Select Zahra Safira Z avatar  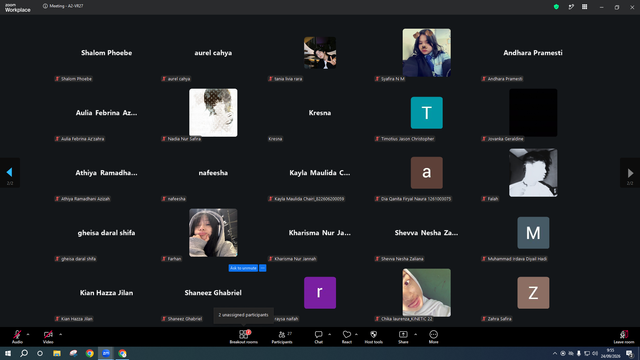(533, 293)
